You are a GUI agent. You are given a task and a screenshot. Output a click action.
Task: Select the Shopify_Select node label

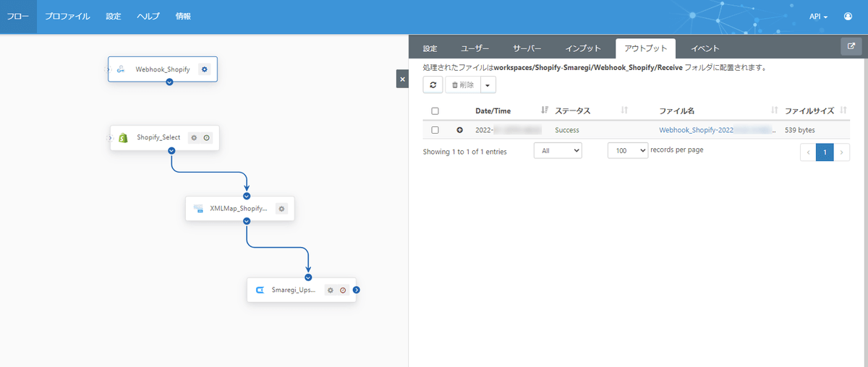pos(158,137)
